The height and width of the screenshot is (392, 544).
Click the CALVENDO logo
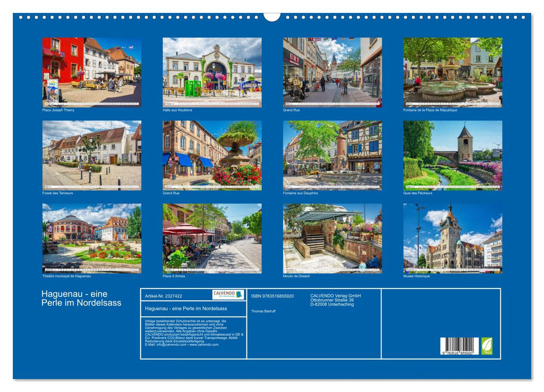pos(228,295)
